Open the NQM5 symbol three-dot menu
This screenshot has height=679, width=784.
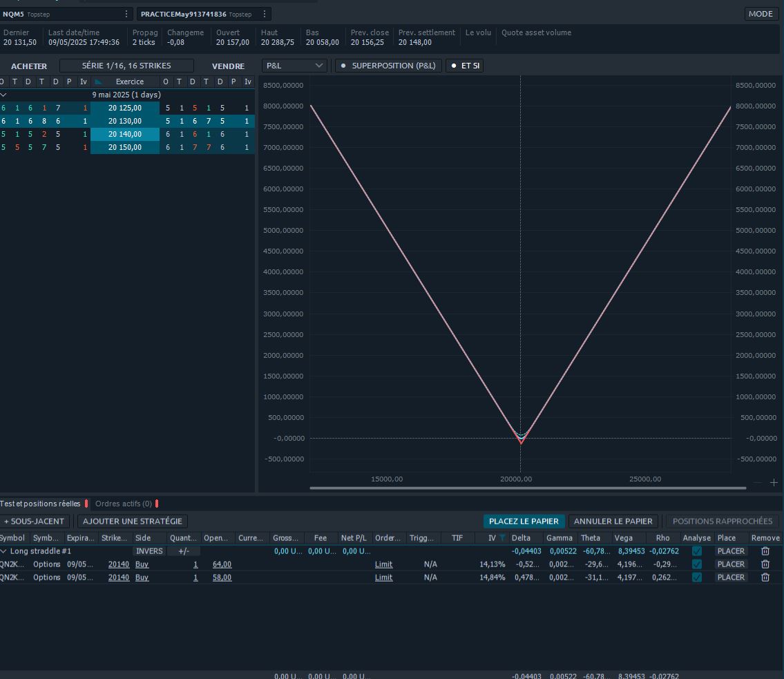point(126,14)
